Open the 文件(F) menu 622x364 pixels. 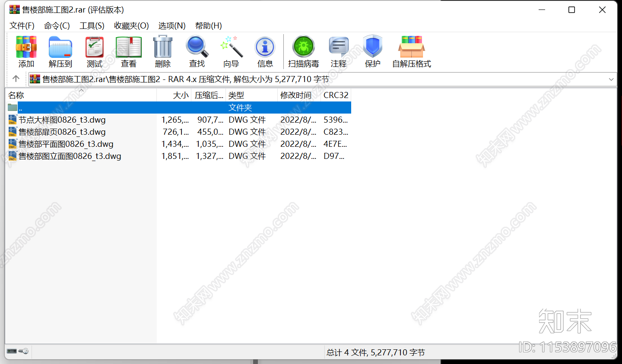coord(22,26)
